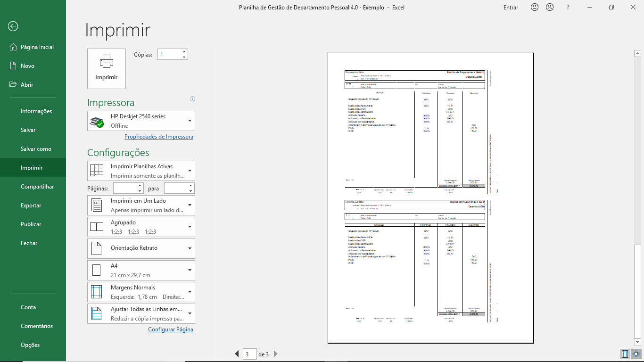Click the Imprimir printer button
The width and height of the screenshot is (644, 362).
click(107, 69)
